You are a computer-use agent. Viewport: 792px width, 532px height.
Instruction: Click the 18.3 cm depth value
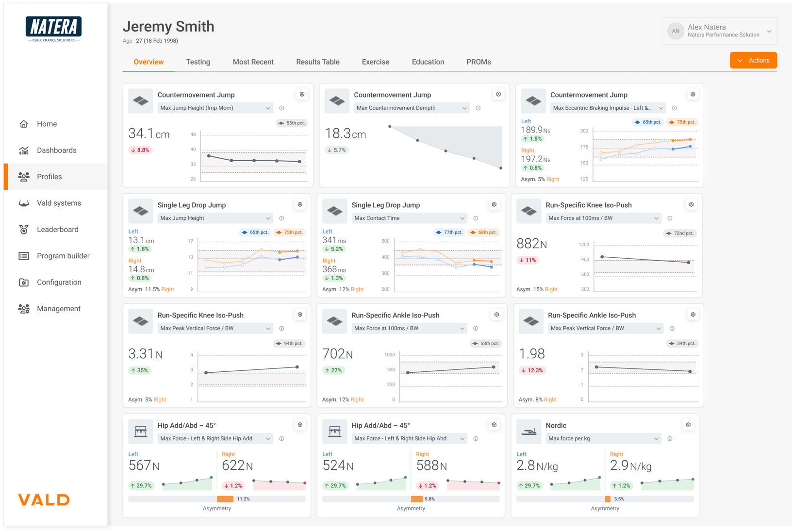[345, 133]
